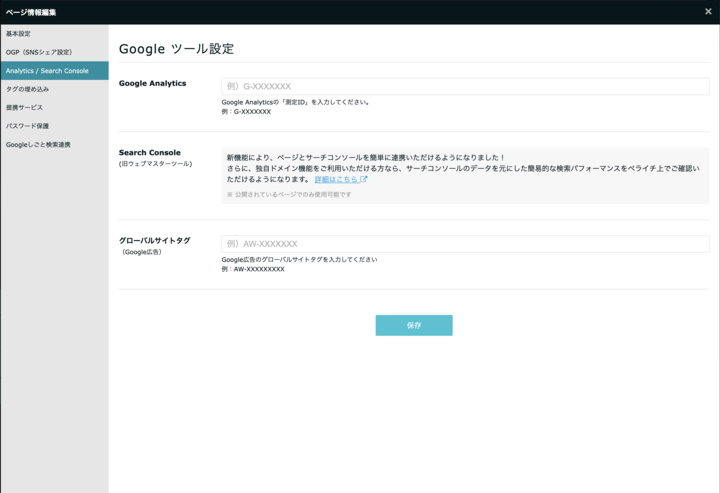Viewport: 720px width, 493px height.
Task: Focus the グローバルサイトタグ AW input field
Action: click(x=465, y=244)
